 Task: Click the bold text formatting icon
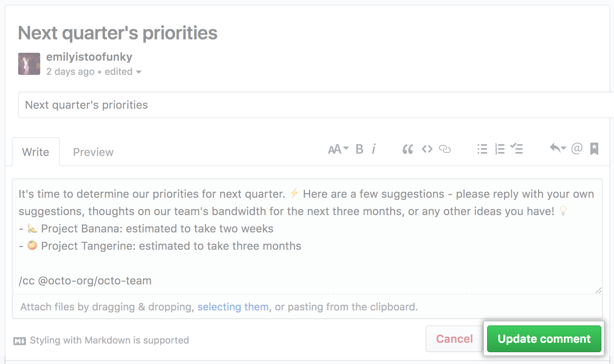(359, 149)
